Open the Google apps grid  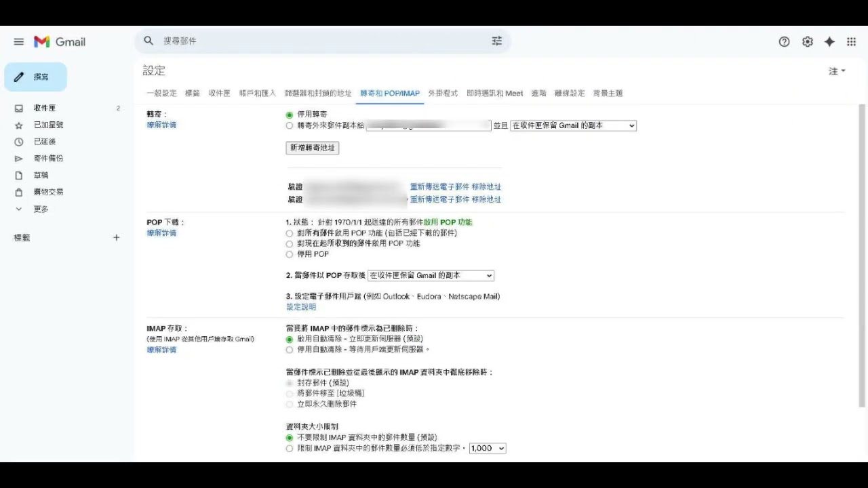coord(852,41)
